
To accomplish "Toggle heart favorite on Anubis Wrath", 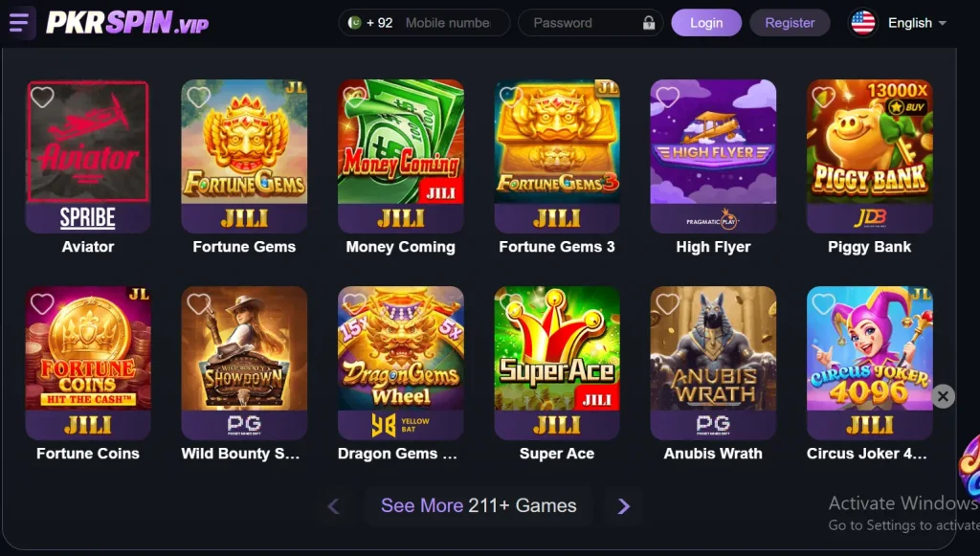I will coord(667,303).
